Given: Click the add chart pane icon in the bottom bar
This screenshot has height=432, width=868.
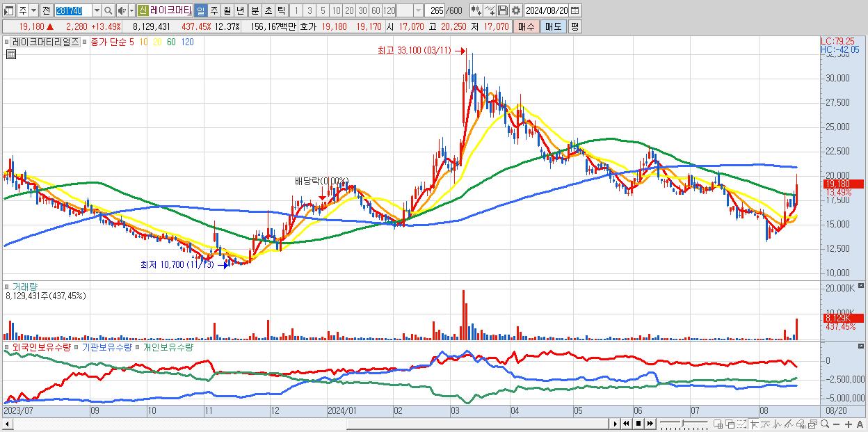Looking at the screenshot, I should click(718, 424).
